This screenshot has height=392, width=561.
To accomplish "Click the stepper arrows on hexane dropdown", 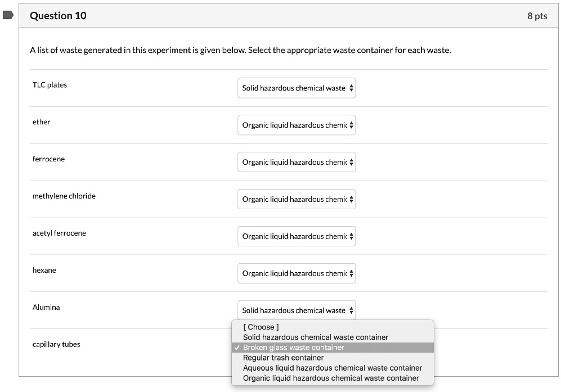I will tap(351, 273).
